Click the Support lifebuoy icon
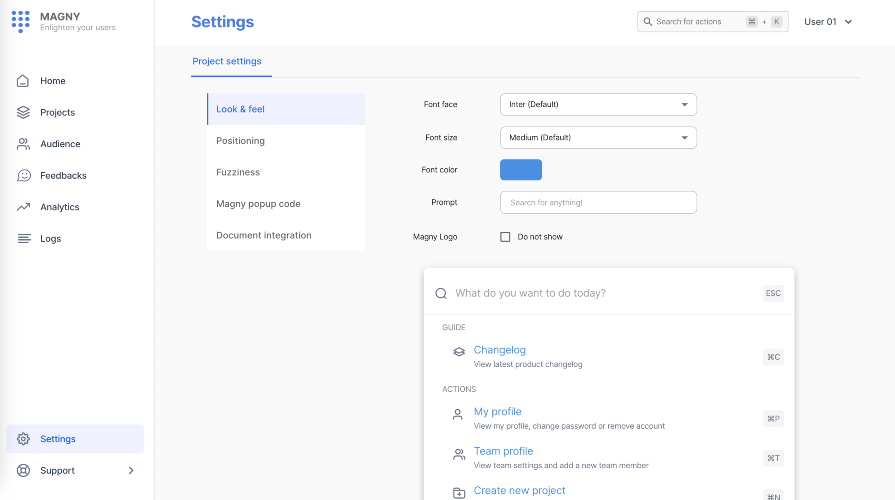This screenshot has height=500, width=895. coord(23,471)
